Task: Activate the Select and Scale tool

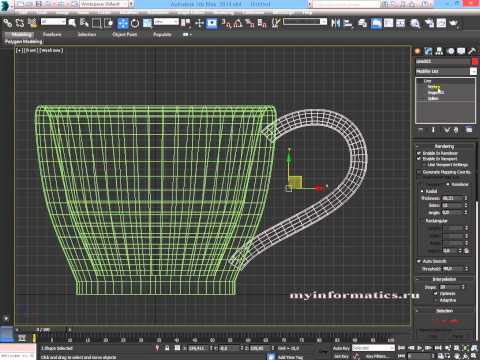Action: click(147, 23)
